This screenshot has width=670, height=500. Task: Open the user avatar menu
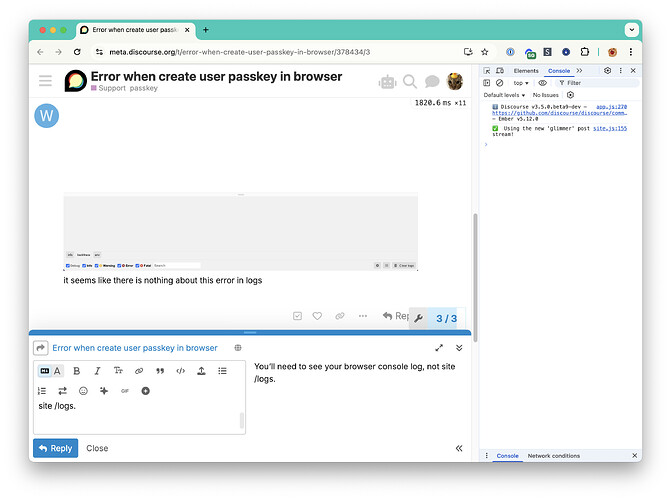pos(455,81)
